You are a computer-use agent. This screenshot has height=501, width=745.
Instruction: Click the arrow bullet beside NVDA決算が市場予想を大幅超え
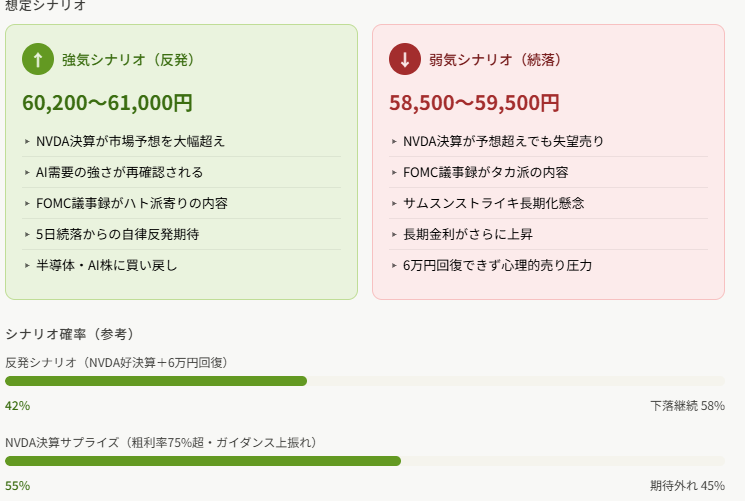click(27, 141)
